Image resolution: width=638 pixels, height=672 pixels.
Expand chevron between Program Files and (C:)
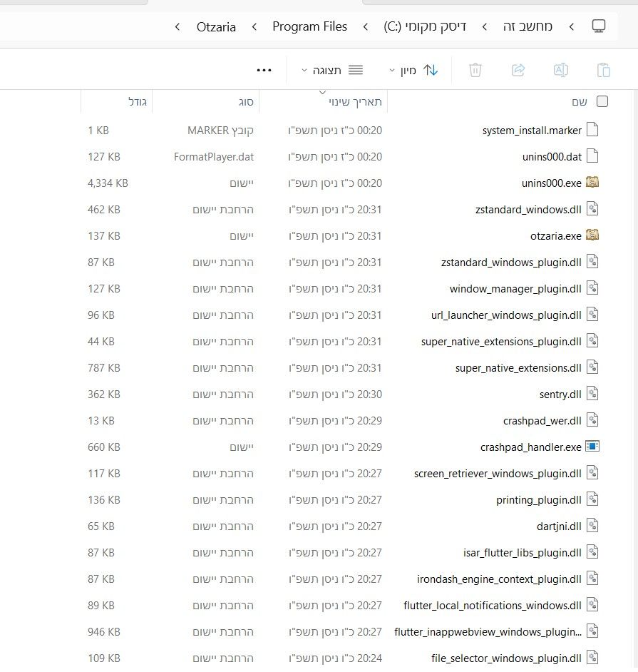(365, 27)
